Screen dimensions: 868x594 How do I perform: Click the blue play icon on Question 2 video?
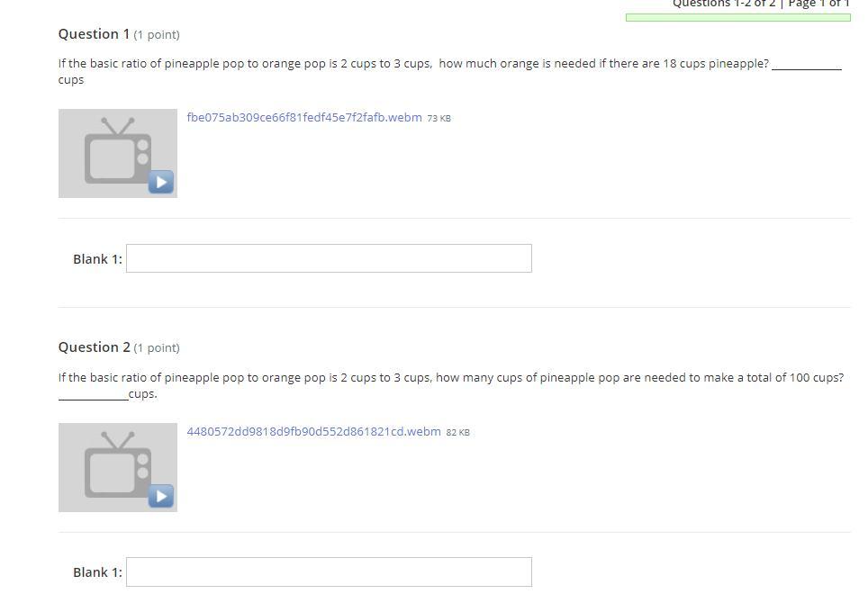[161, 496]
